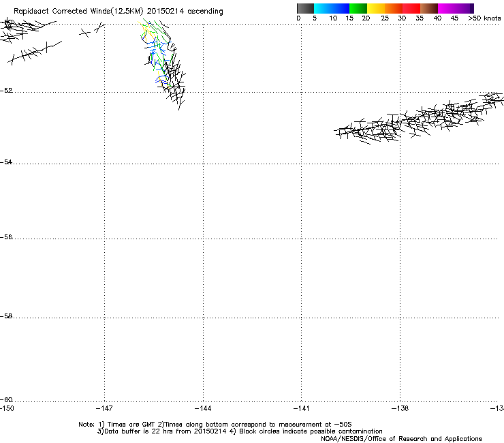Click the latitude label '-56'
504x443 pixels.
point(6,236)
